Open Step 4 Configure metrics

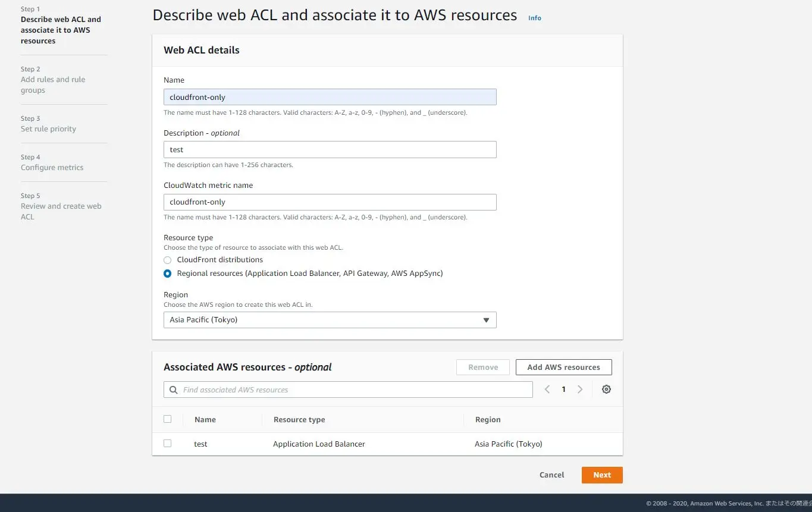click(52, 168)
